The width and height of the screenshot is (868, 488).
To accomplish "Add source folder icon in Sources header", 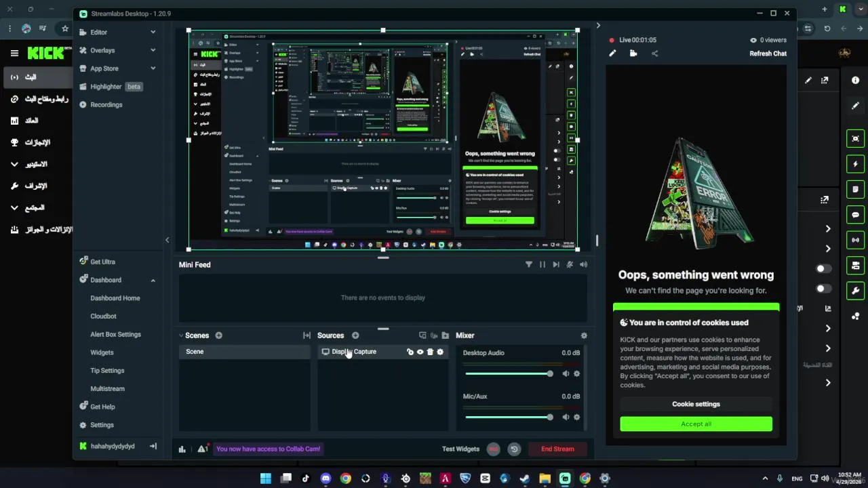I will click(445, 335).
